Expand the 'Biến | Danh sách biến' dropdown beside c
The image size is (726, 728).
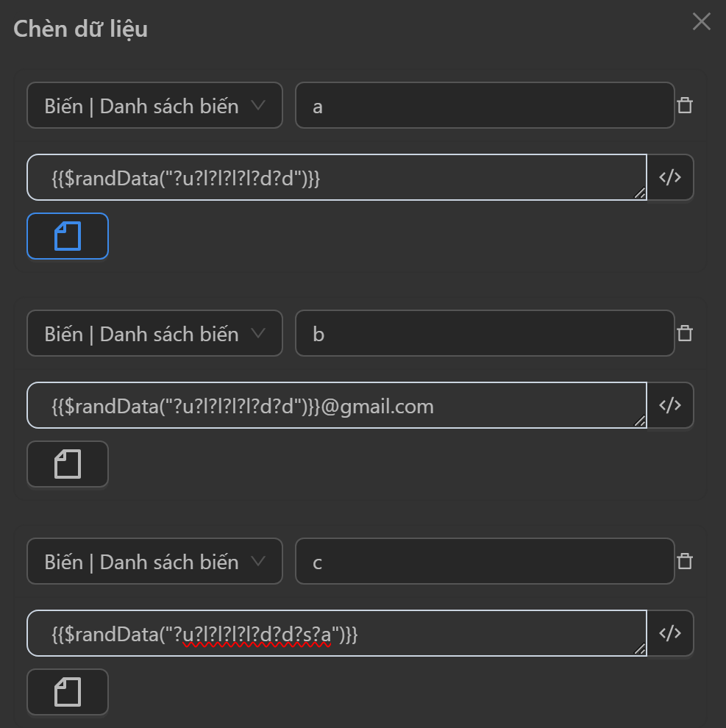[x=154, y=561]
